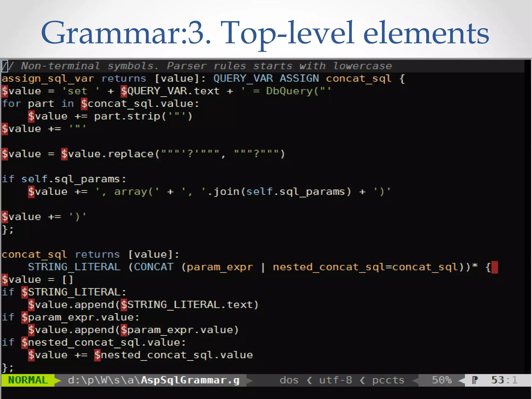
Task: Click the "$value += ')'" line
Action: [x=44, y=217]
